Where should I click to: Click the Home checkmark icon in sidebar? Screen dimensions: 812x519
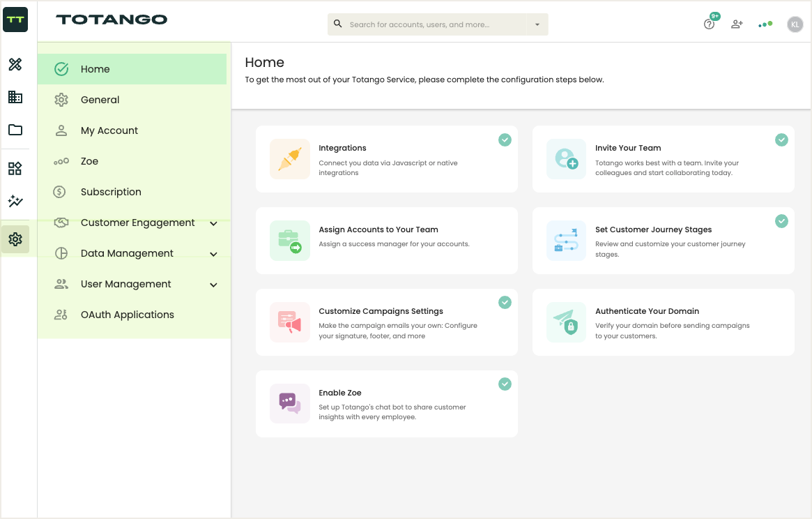[x=61, y=69]
